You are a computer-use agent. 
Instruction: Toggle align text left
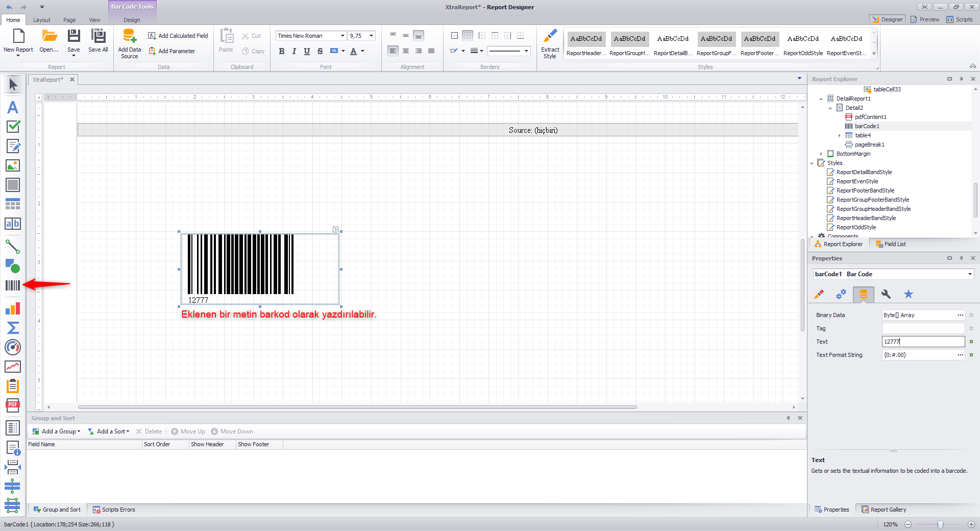click(393, 51)
